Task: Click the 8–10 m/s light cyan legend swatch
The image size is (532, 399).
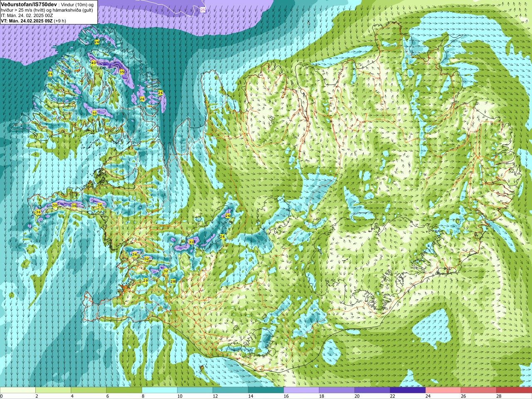Action: 160,390
